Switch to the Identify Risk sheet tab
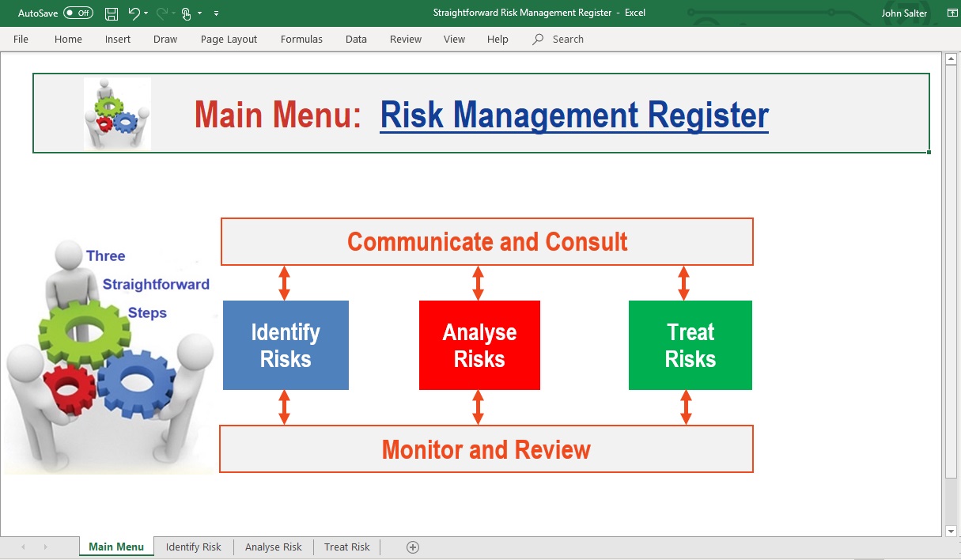This screenshot has height=560, width=961. 194,547
